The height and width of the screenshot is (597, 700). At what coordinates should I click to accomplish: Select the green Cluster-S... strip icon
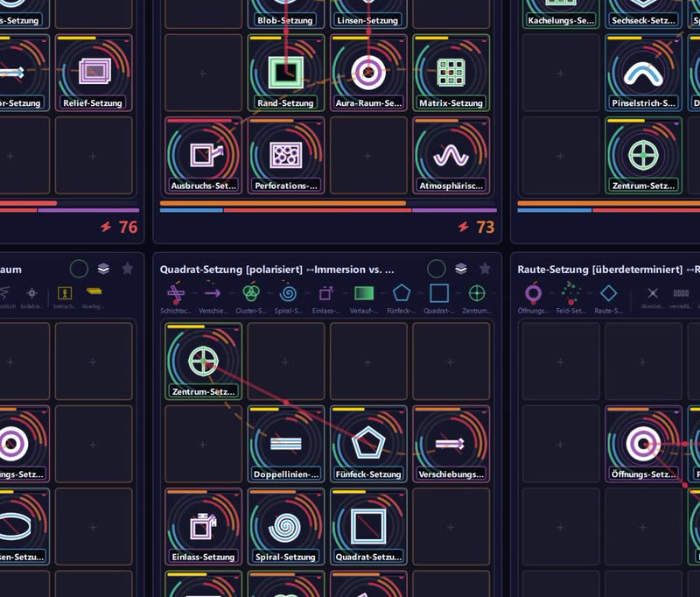[x=251, y=293]
